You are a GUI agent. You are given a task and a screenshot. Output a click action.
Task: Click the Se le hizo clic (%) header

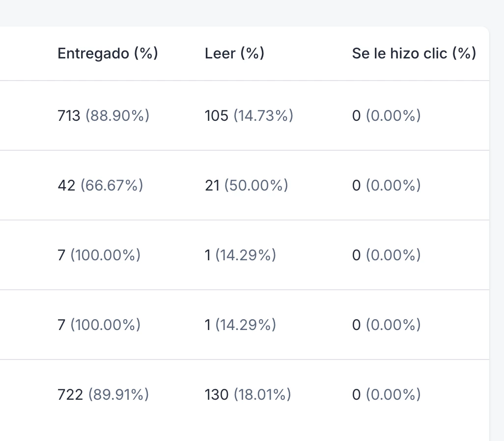coord(414,54)
